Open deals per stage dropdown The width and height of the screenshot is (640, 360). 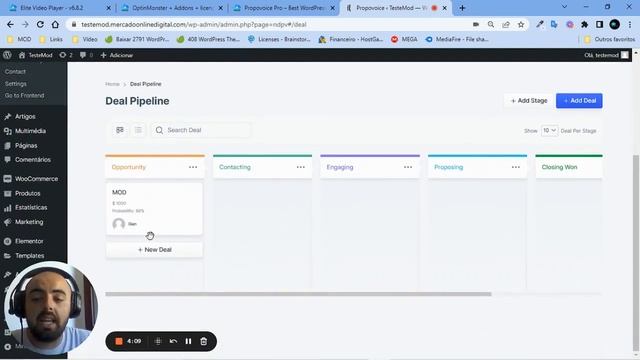coord(549,130)
